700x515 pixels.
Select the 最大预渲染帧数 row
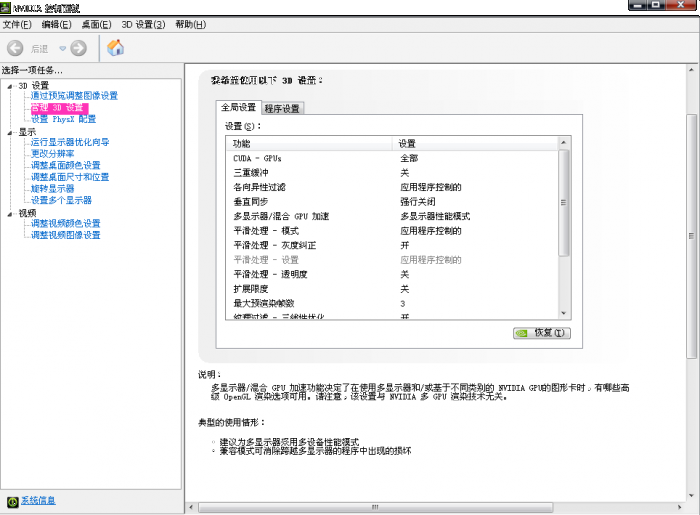click(392, 303)
